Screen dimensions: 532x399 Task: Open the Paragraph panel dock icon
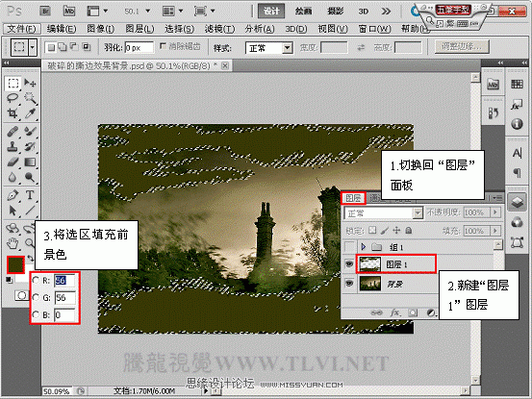click(x=517, y=173)
